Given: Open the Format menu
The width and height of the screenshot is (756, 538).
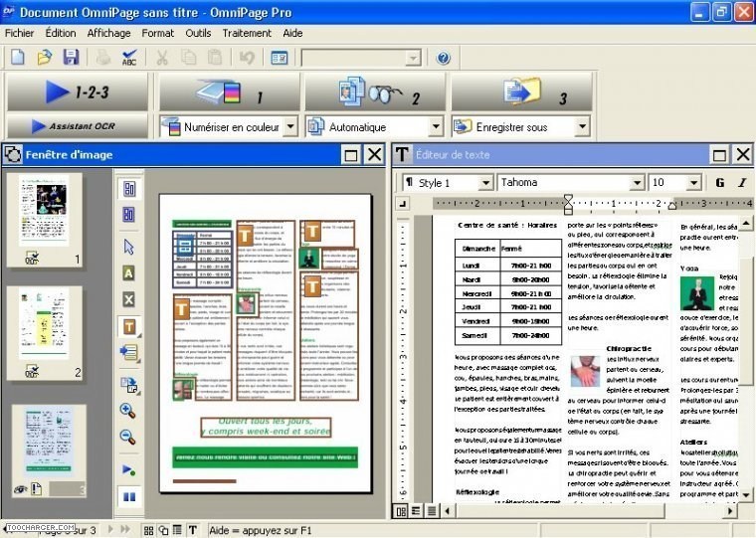Looking at the screenshot, I should coord(157,33).
